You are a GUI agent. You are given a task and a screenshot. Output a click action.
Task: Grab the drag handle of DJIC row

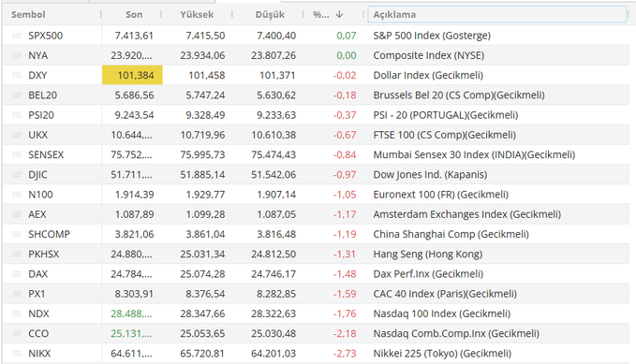tap(17, 175)
